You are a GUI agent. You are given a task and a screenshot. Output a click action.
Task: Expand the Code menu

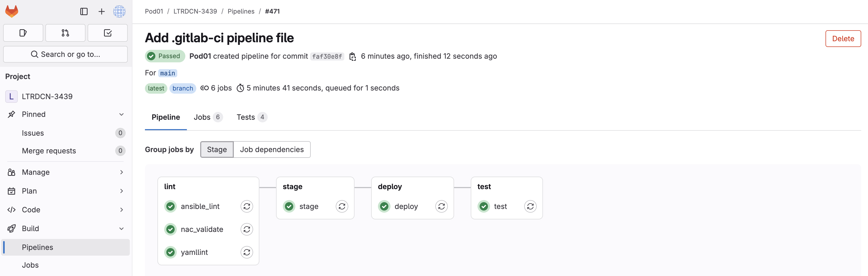pyautogui.click(x=121, y=209)
